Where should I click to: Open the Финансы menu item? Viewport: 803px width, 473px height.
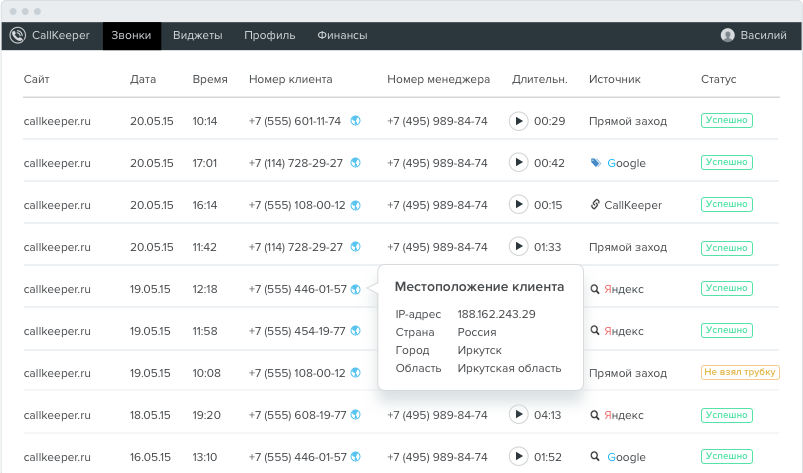click(x=342, y=35)
